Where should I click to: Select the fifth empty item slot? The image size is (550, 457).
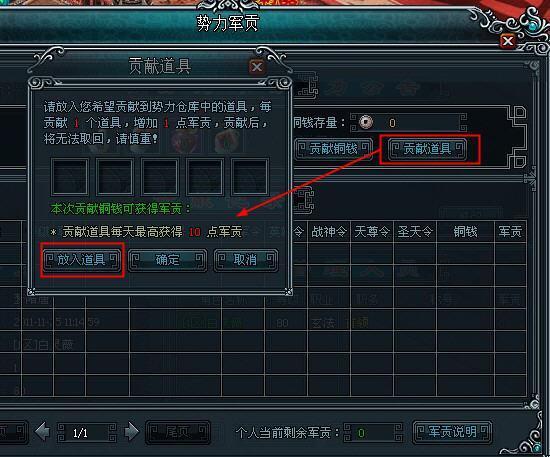coord(250,177)
